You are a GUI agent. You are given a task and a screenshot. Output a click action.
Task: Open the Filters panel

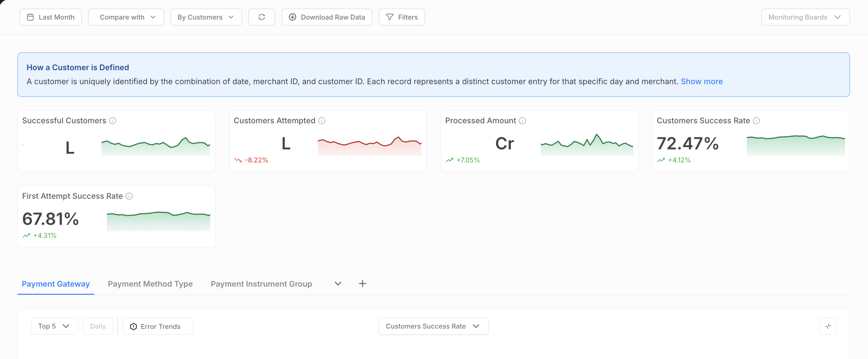point(402,17)
